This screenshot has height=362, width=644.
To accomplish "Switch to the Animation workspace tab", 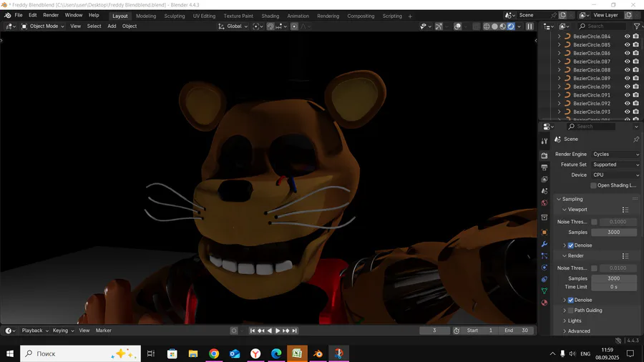I will [x=298, y=16].
